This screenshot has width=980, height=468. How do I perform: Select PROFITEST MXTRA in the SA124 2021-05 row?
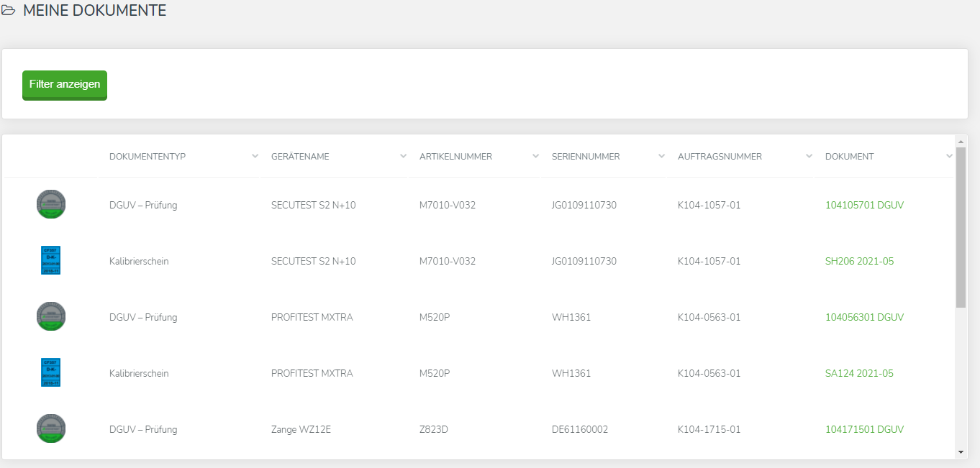click(x=312, y=373)
